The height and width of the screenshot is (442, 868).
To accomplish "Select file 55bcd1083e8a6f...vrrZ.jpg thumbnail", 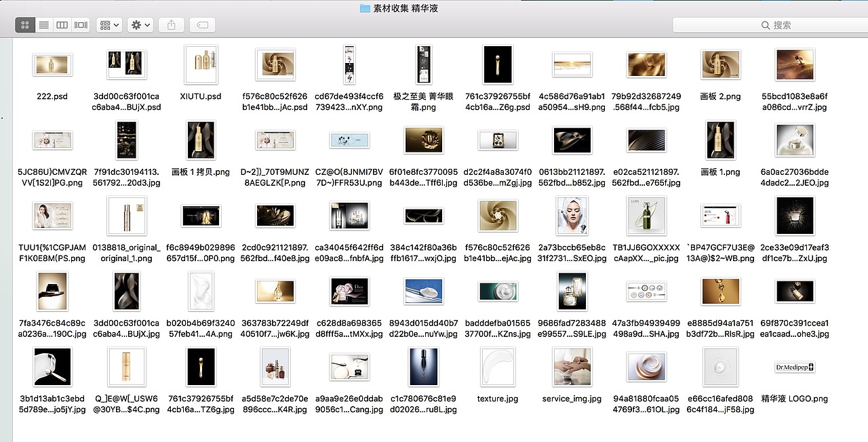I will 795,64.
